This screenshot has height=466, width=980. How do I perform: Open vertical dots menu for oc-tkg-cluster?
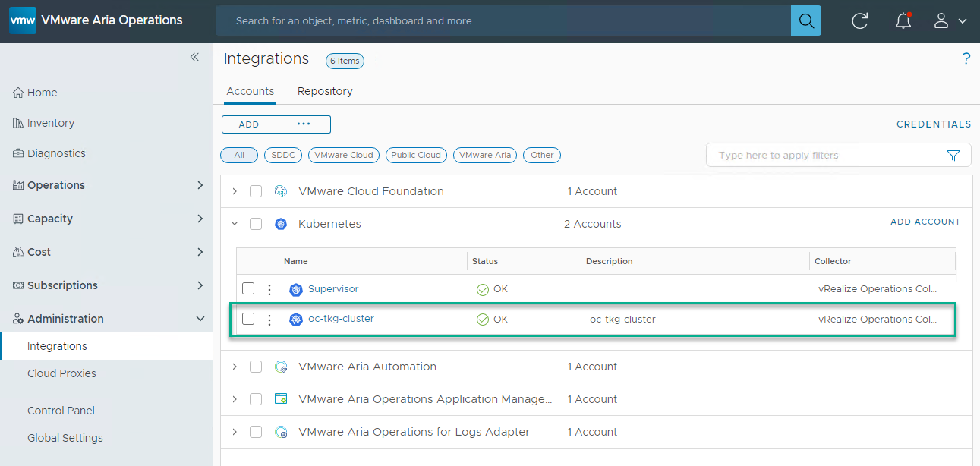pos(269,320)
